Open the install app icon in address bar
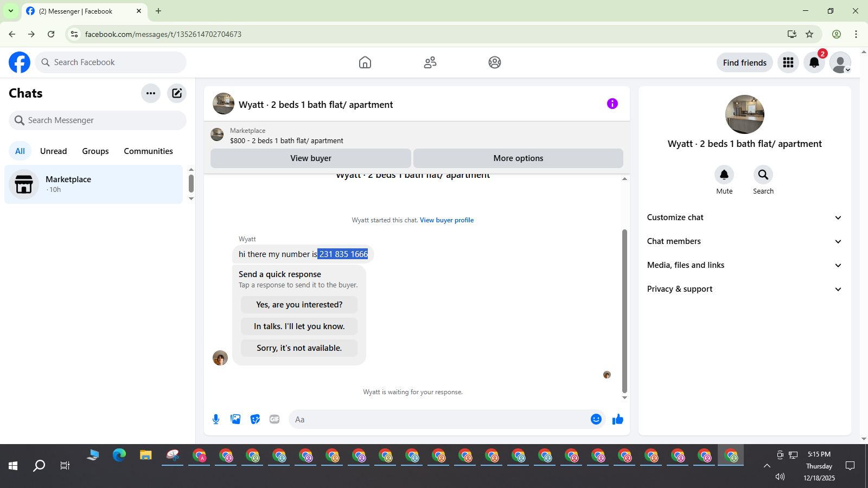 (x=792, y=34)
